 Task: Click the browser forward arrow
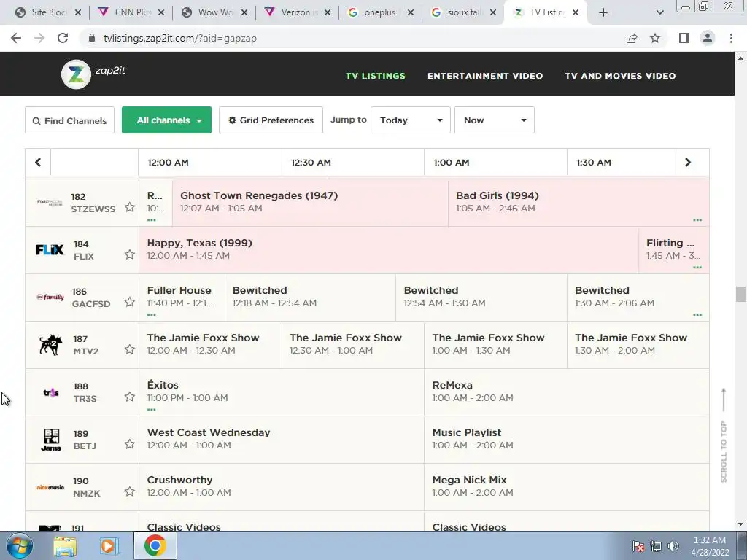click(39, 38)
